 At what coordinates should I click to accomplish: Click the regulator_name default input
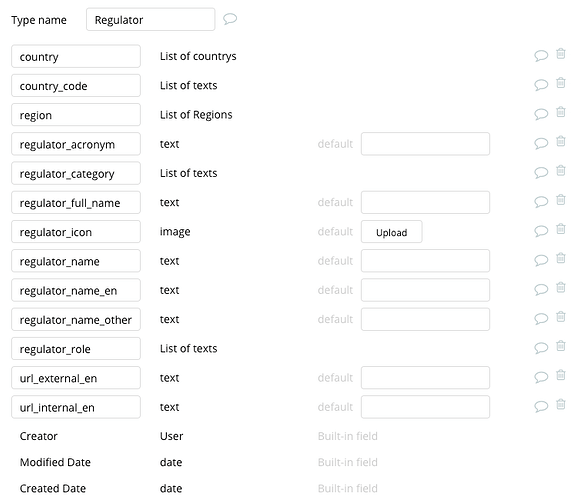[425, 261]
